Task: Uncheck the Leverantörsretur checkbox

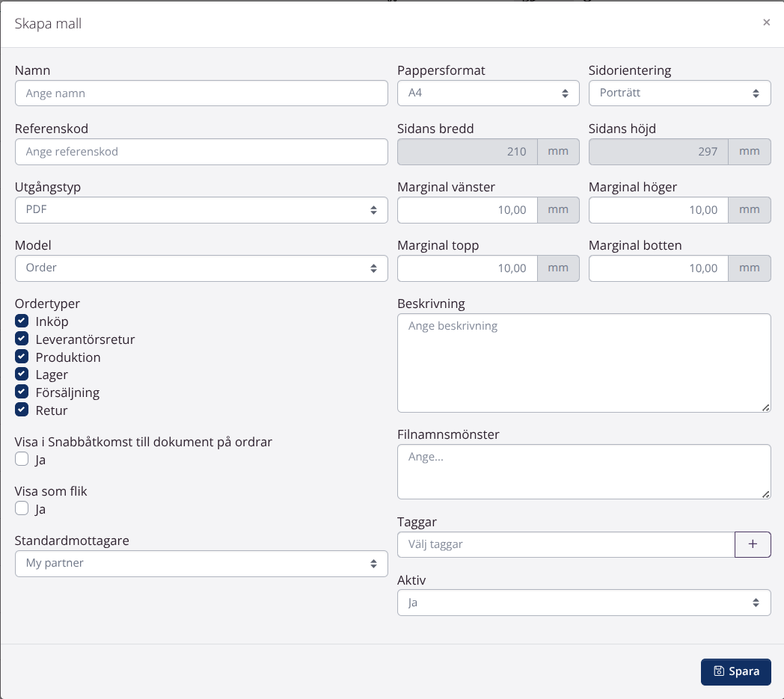Action: pyautogui.click(x=22, y=339)
